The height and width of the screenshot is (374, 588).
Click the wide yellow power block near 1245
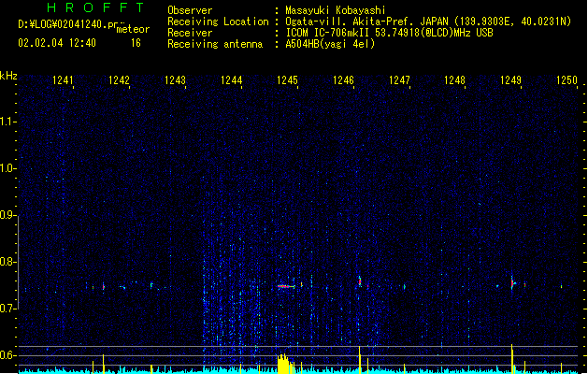point(286,364)
